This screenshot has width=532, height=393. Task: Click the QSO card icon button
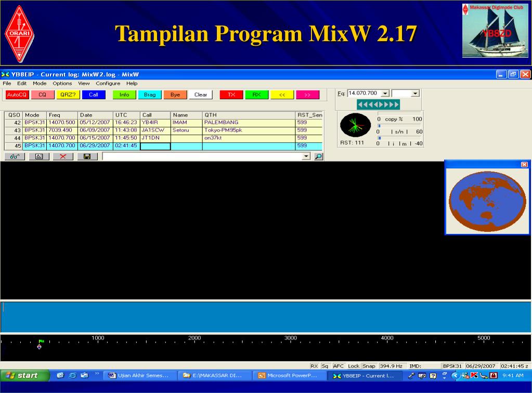pyautogui.click(x=39, y=156)
